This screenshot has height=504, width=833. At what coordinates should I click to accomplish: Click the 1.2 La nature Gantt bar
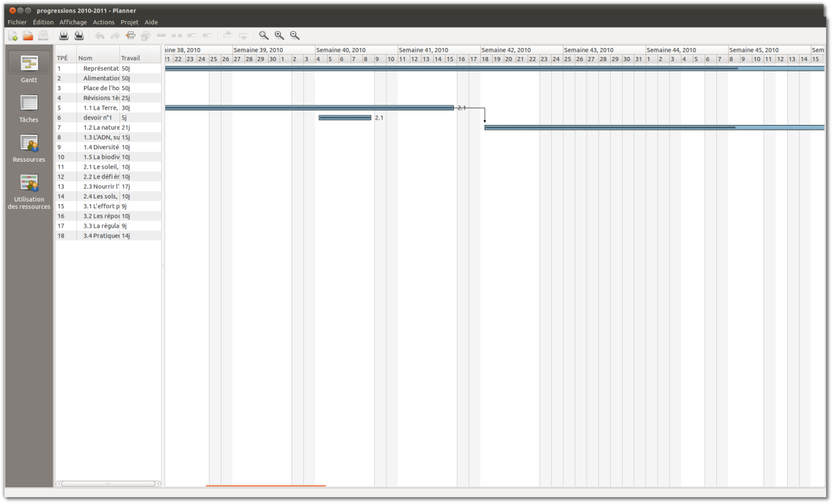(655, 128)
